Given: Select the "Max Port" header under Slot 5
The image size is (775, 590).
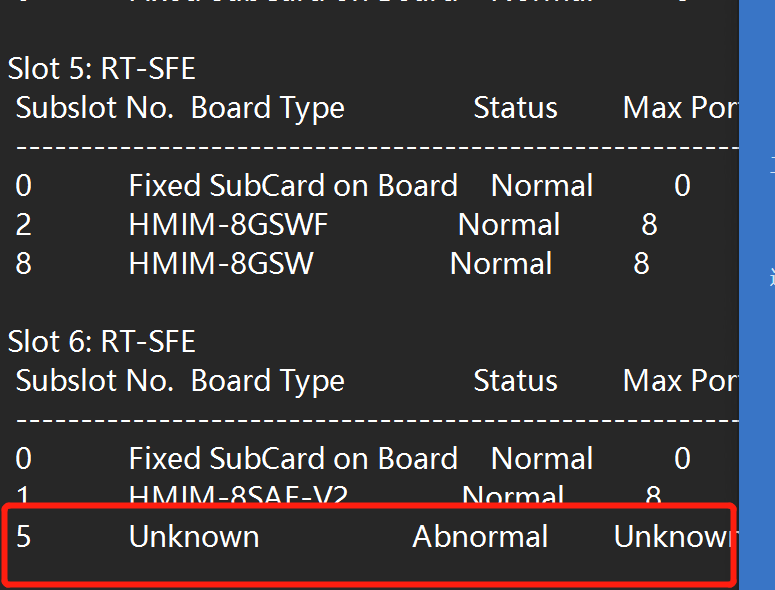Looking at the screenshot, I should 680,108.
